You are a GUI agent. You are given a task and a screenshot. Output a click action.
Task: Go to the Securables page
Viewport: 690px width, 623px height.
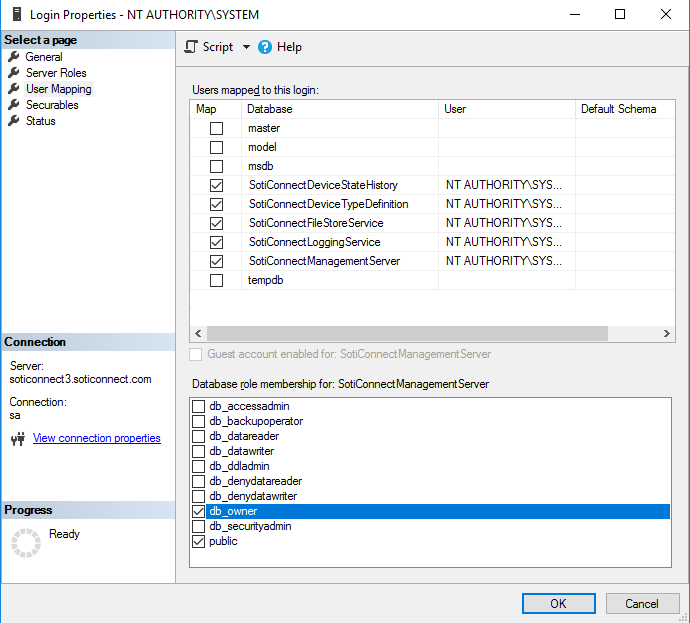pyautogui.click(x=52, y=105)
